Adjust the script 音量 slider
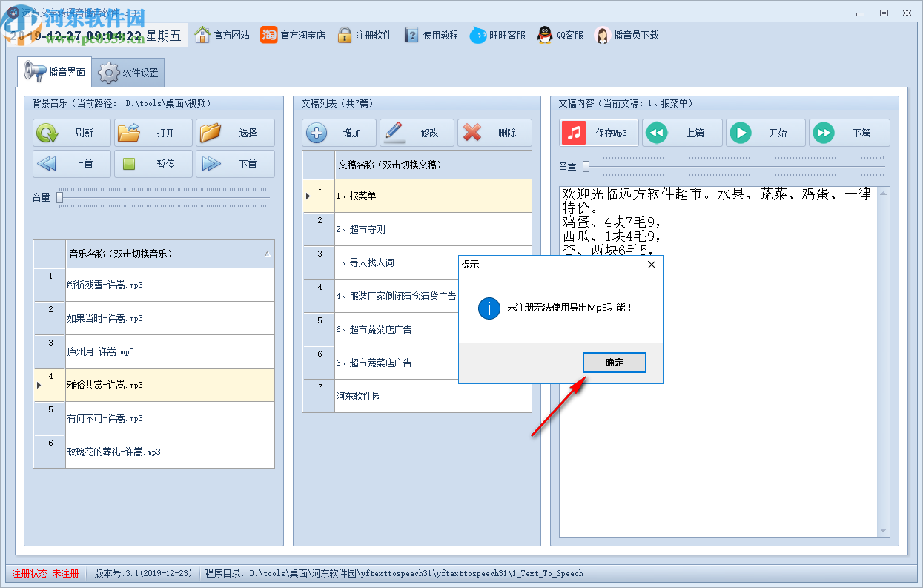This screenshot has width=923, height=588. (x=586, y=166)
